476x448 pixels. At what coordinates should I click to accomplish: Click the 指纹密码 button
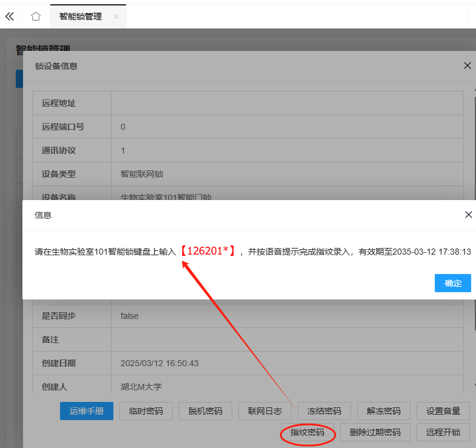click(x=307, y=433)
